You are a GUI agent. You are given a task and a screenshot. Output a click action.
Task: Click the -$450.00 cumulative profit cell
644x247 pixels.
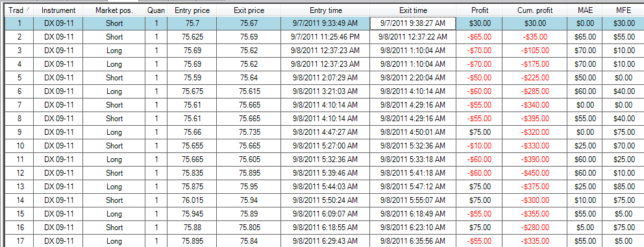(534, 172)
